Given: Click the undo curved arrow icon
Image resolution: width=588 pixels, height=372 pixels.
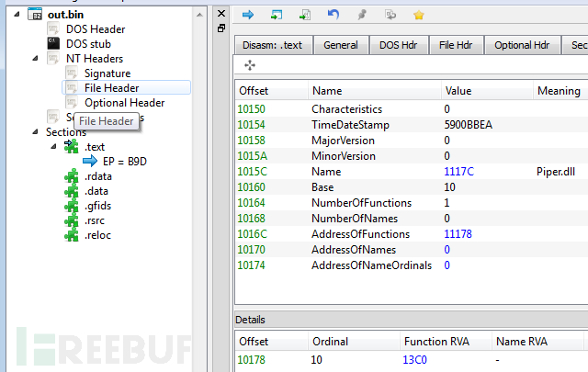Looking at the screenshot, I should (x=334, y=15).
